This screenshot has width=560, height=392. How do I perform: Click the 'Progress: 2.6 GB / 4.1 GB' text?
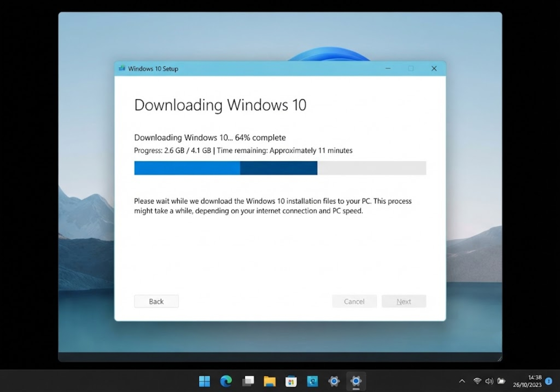(172, 150)
